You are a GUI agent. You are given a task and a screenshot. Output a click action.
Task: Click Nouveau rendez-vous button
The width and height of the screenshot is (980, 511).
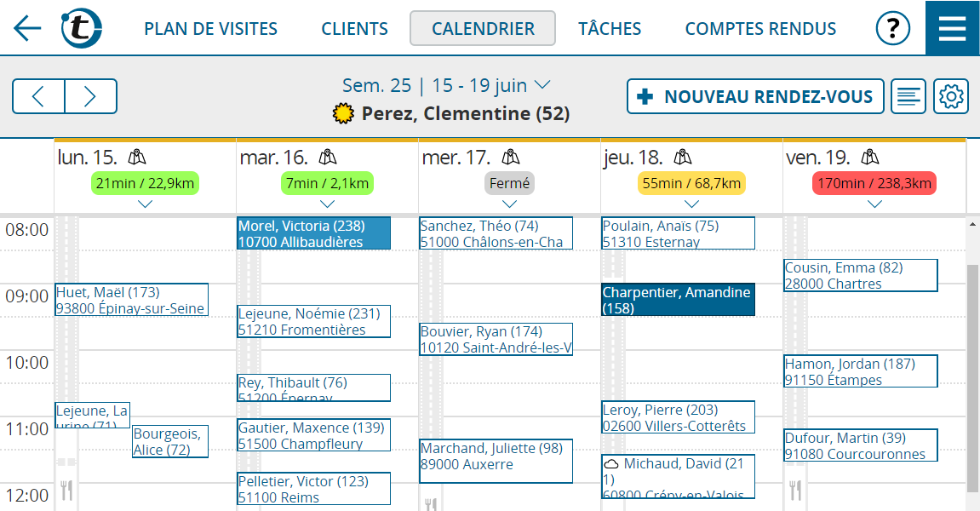pyautogui.click(x=755, y=96)
